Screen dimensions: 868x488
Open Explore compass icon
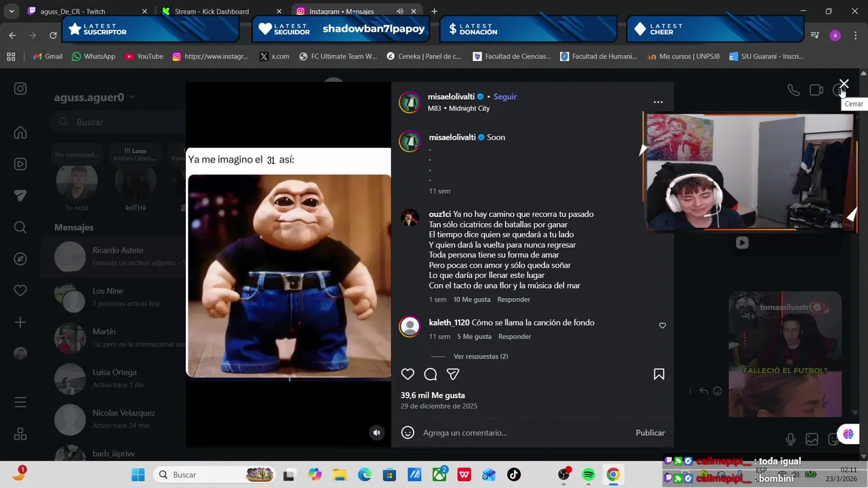tap(20, 259)
